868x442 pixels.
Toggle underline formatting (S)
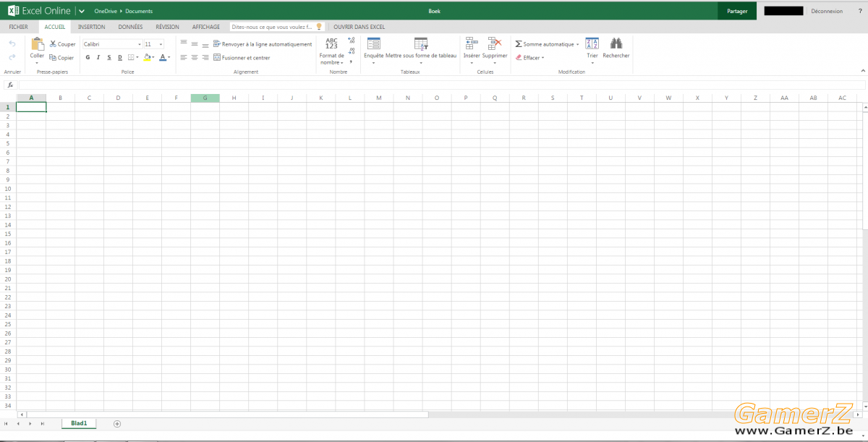pyautogui.click(x=109, y=58)
